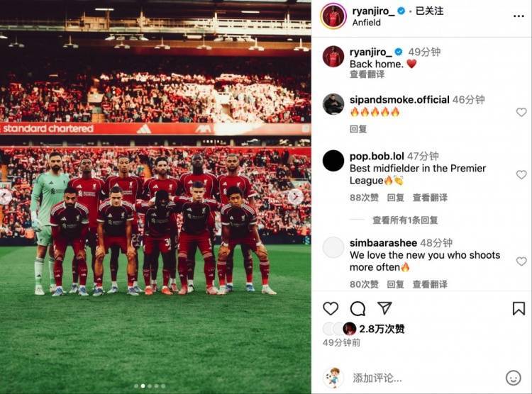This screenshot has height=394, width=532.
Task: Go to previous photo in carousel
Action: click(6, 196)
